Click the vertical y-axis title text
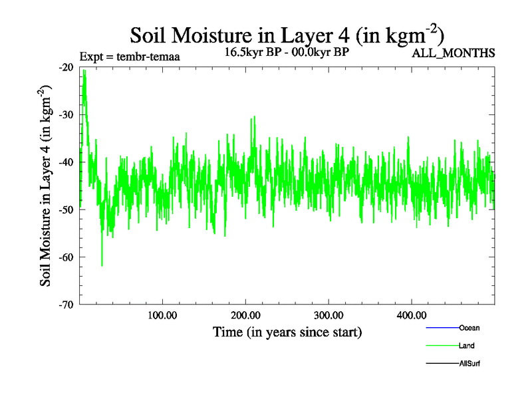Image resolution: width=532 pixels, height=399 pixels. 47,186
